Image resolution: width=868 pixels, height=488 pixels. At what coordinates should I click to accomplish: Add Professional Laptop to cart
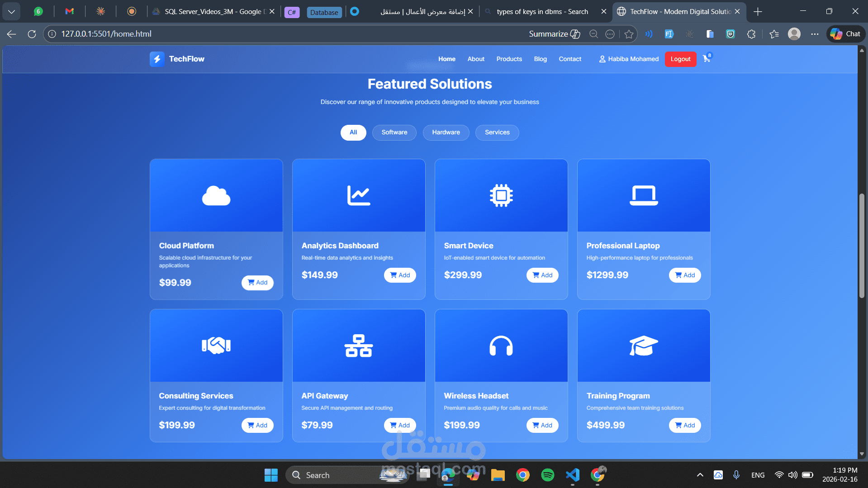pos(685,275)
